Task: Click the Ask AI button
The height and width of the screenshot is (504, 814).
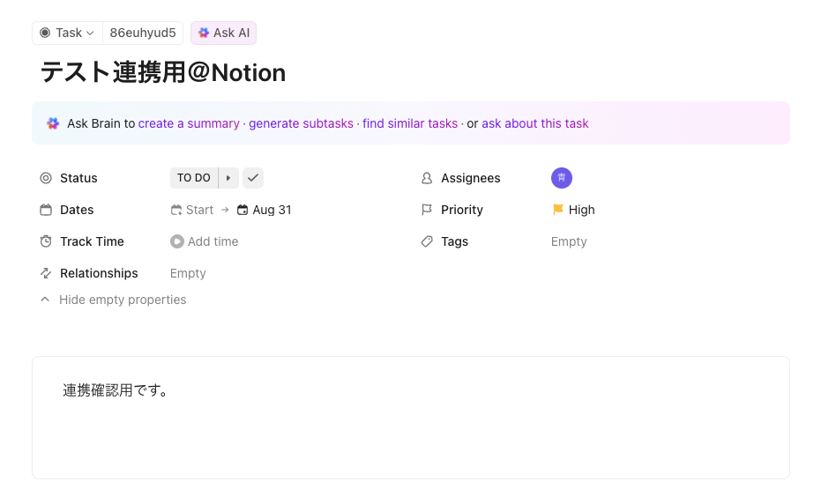Action: click(x=224, y=33)
